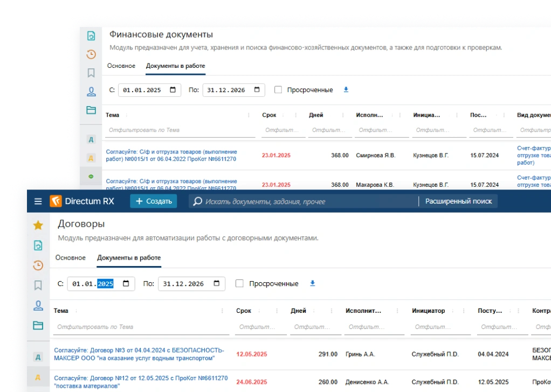This screenshot has width=551, height=392.
Task: Open calendar picker of По date in Договоры
Action: [x=217, y=284]
